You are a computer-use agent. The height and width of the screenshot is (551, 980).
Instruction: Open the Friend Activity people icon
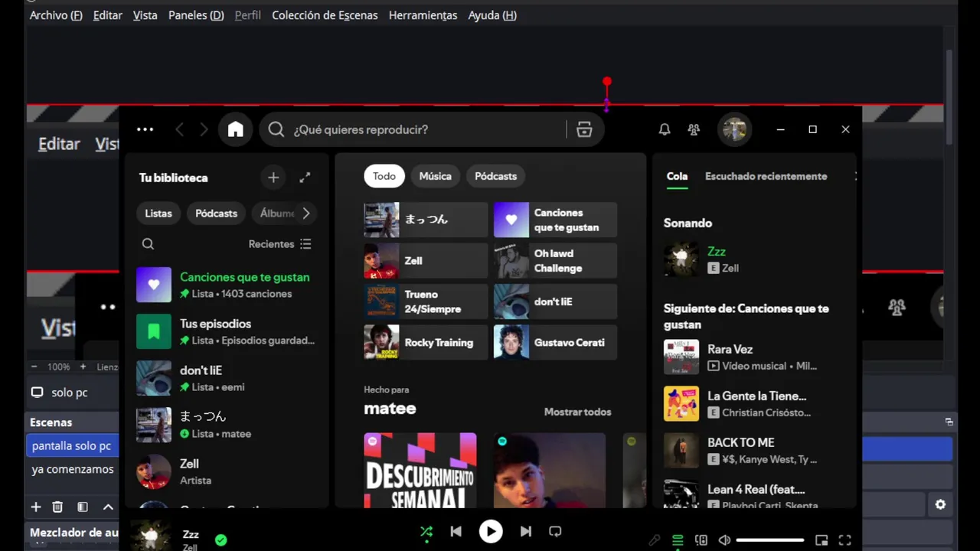click(x=694, y=129)
